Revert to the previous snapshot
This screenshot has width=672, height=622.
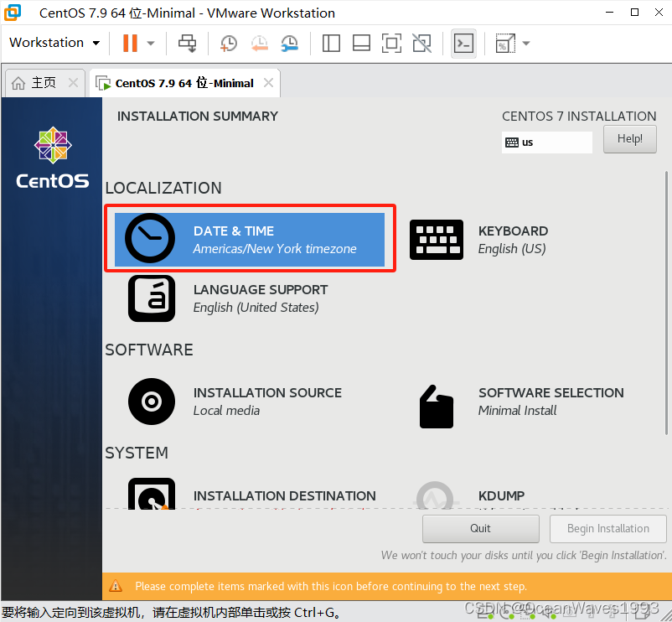click(260, 43)
